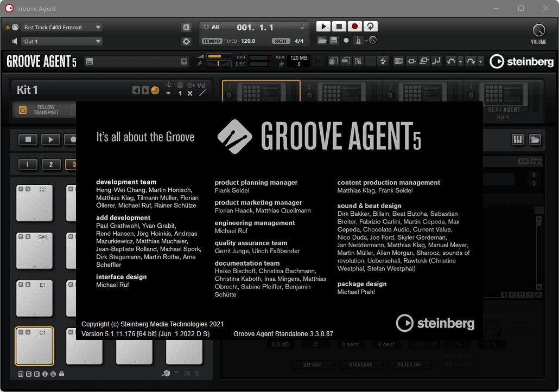
Task: Click the Redo arrow icon
Action: (471, 61)
